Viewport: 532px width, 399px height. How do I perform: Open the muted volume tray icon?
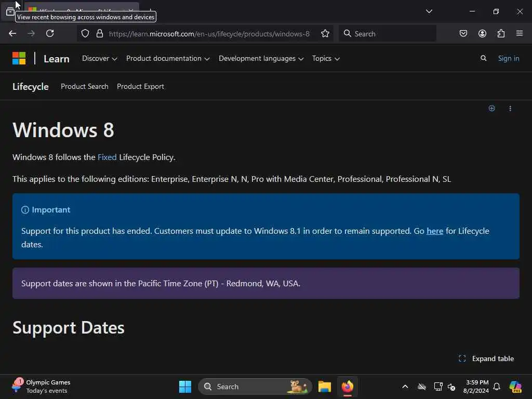click(451, 387)
